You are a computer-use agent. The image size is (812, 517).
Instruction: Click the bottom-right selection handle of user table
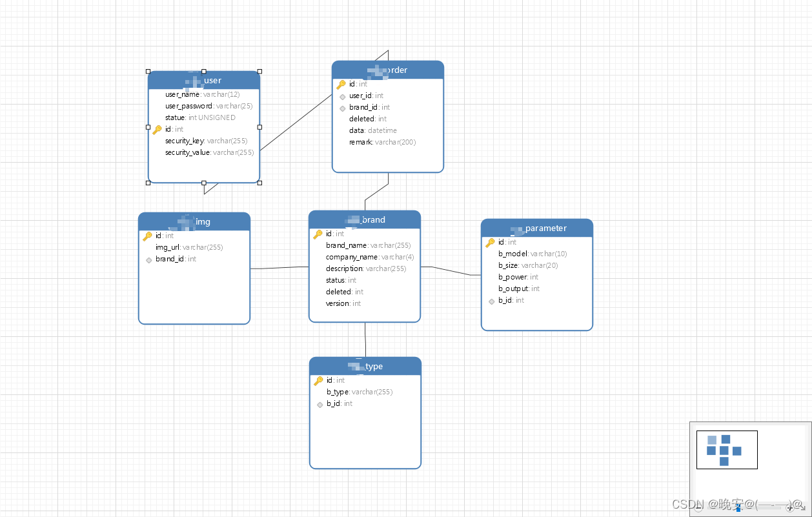coord(259,183)
